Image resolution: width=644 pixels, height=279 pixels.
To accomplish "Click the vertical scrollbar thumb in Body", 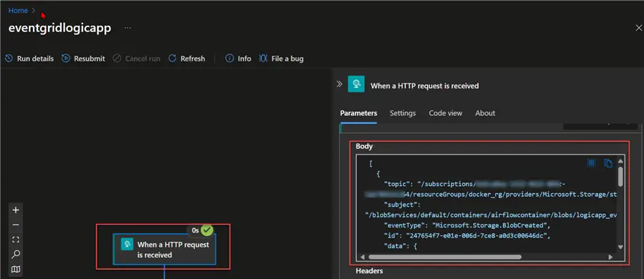I will coord(620,177).
